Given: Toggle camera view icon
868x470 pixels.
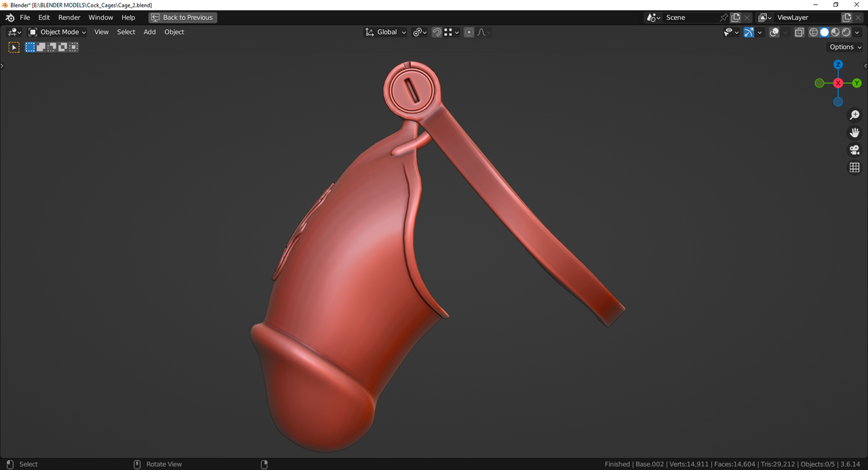Looking at the screenshot, I should coord(854,150).
